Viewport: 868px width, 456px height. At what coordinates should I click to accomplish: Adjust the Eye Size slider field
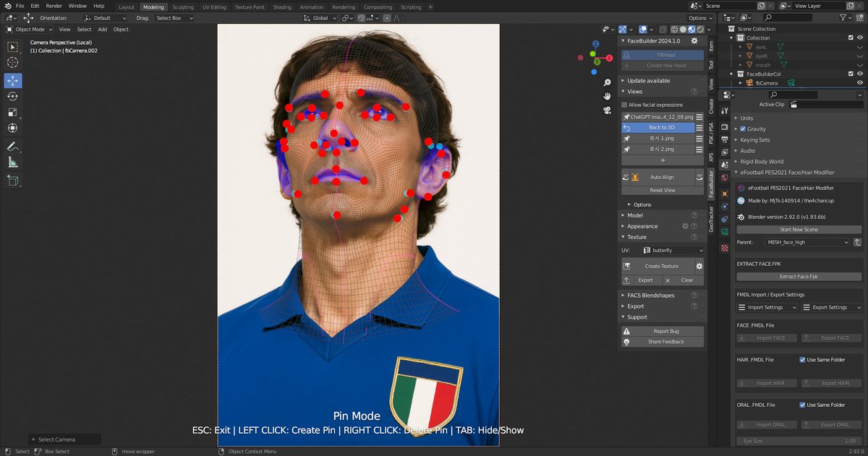(x=799, y=441)
